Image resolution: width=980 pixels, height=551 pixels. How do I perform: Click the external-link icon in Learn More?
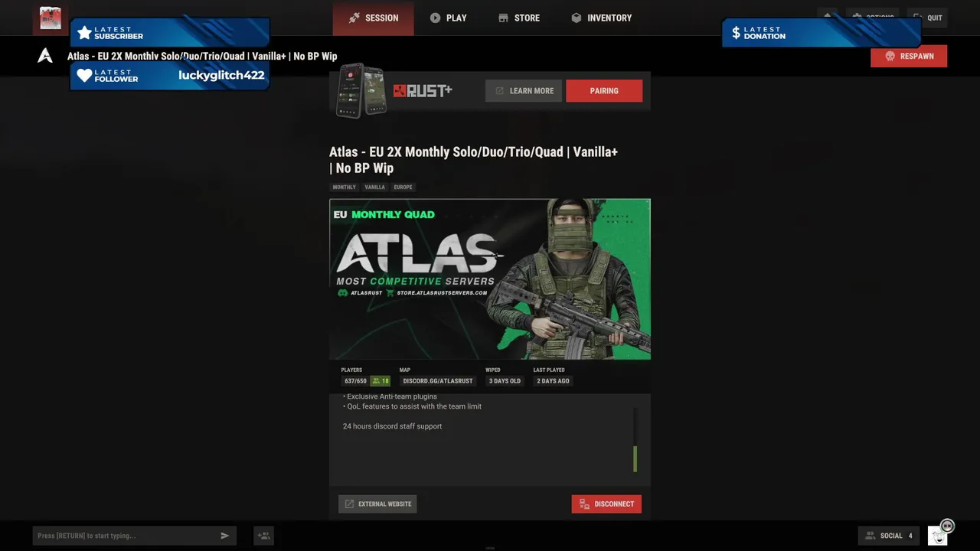pyautogui.click(x=499, y=91)
